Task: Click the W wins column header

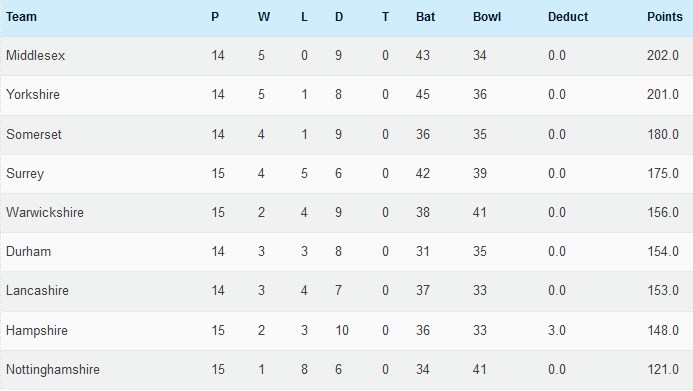Action: click(x=263, y=17)
